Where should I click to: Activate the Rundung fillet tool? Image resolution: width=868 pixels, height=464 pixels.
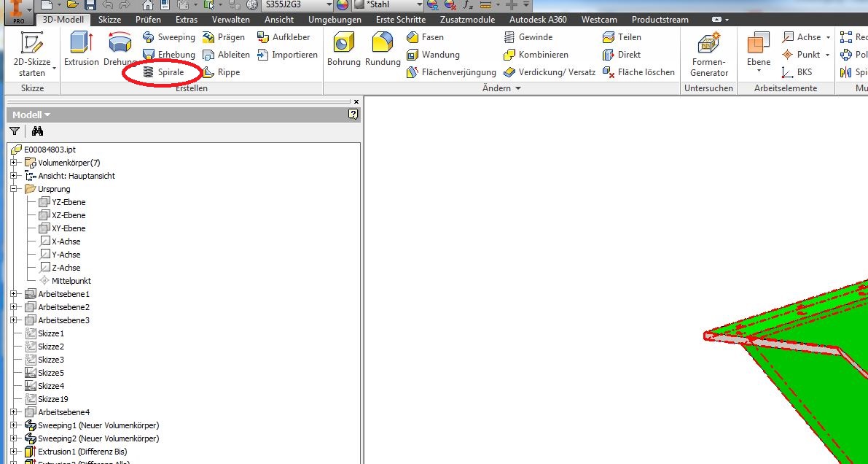383,50
